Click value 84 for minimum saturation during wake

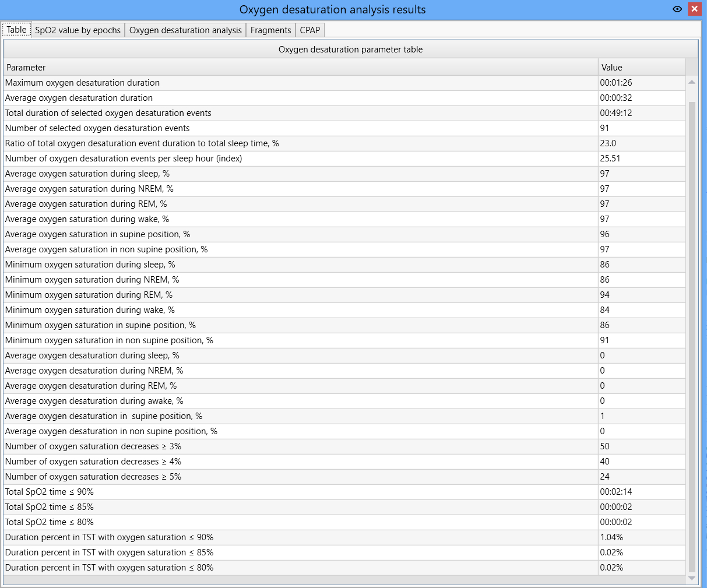(x=604, y=310)
